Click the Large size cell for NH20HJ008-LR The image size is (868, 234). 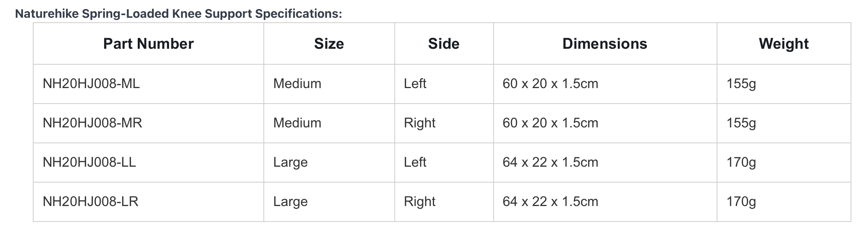pyautogui.click(x=329, y=202)
